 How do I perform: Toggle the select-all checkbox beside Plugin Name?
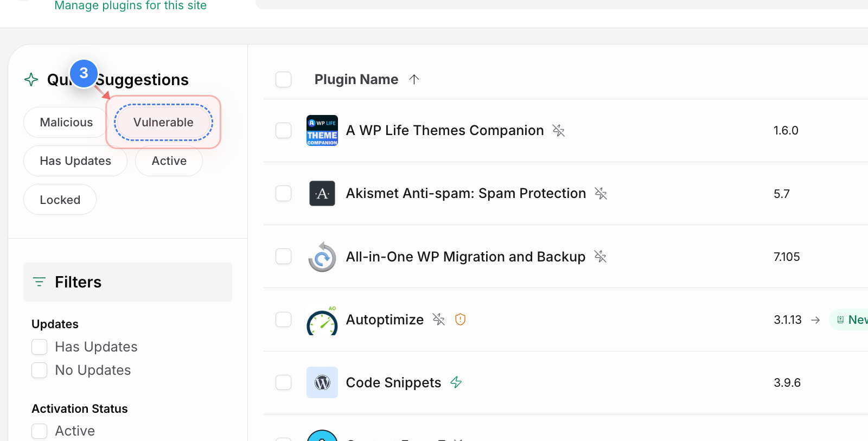(x=284, y=79)
